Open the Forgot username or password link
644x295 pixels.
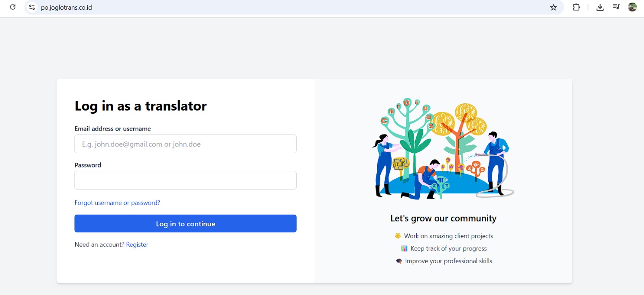coord(117,203)
